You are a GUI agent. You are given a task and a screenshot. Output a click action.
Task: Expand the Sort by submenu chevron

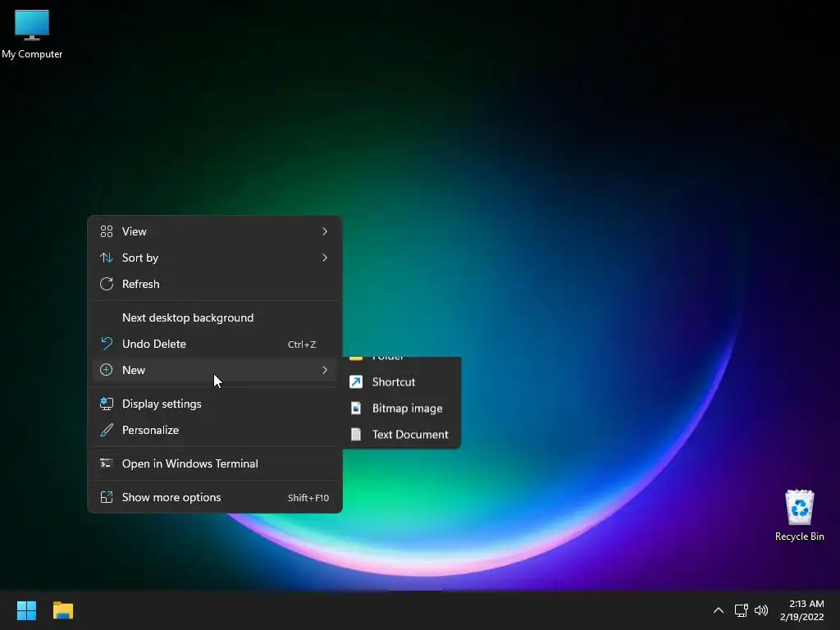[x=325, y=258]
